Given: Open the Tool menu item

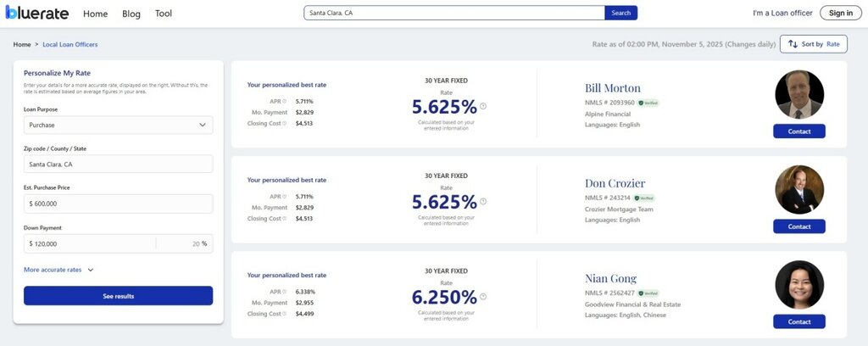Looking at the screenshot, I should [164, 14].
